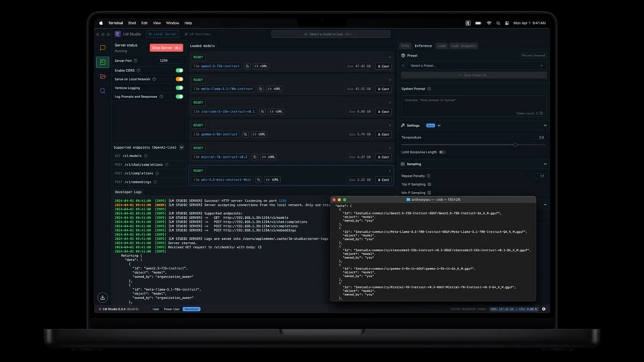
Task: Enable the Repeat Penalty checkbox
Action: 428,175
